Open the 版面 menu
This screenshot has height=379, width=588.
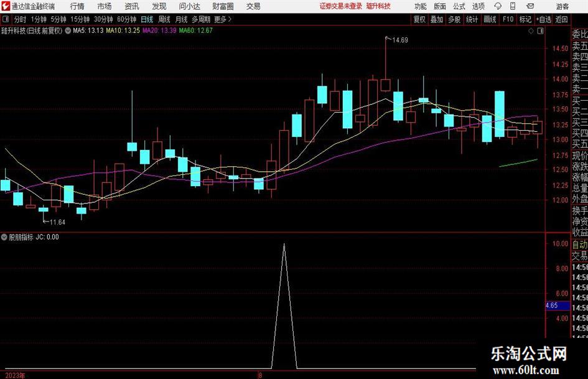439,6
